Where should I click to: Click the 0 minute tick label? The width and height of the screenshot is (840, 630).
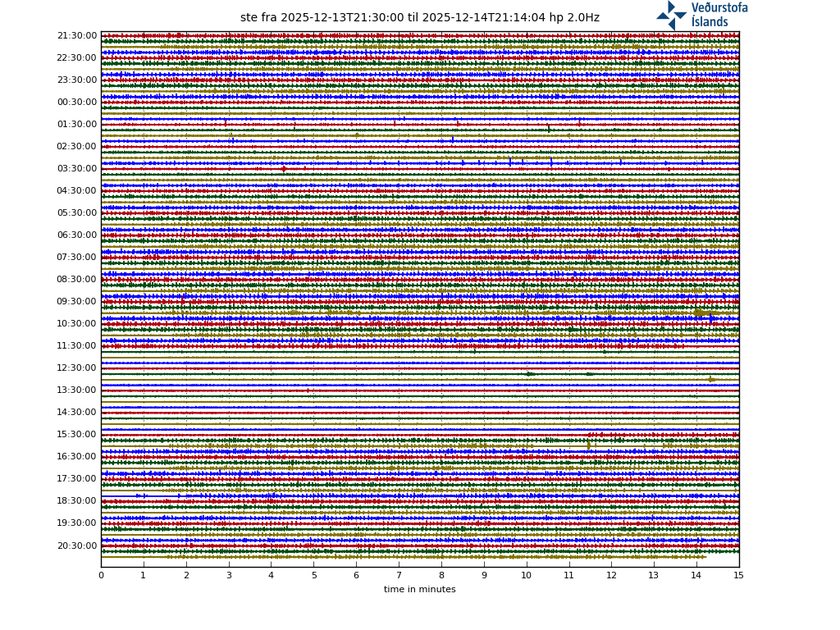coord(101,576)
